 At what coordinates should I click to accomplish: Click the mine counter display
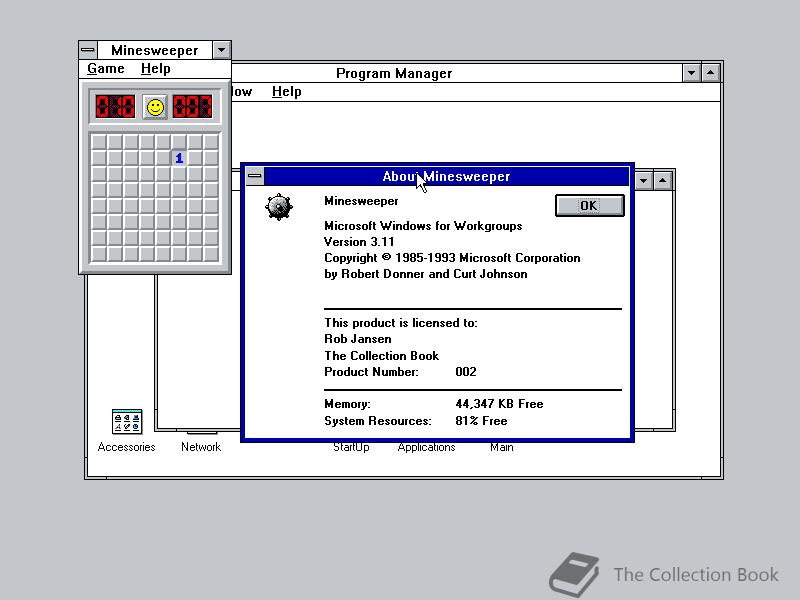pos(115,107)
